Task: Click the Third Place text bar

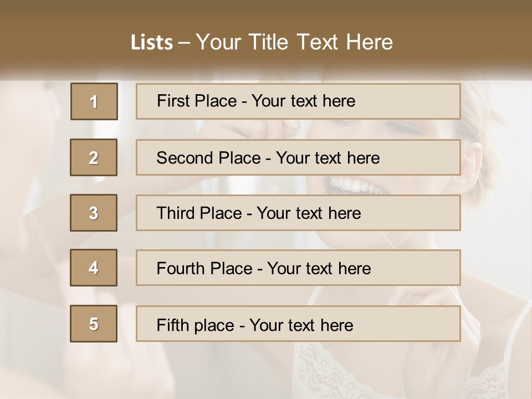Action: [298, 213]
